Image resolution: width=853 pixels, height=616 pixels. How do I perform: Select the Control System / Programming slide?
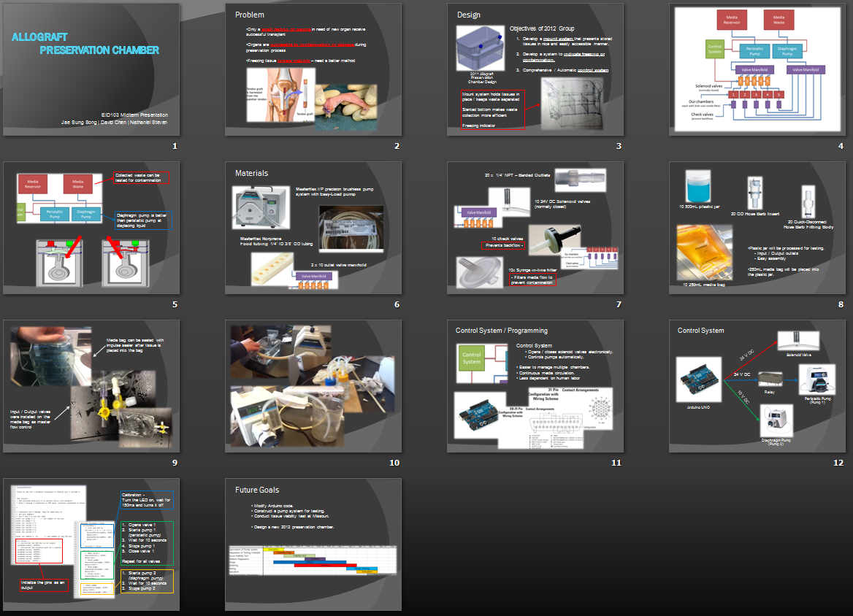[535, 386]
